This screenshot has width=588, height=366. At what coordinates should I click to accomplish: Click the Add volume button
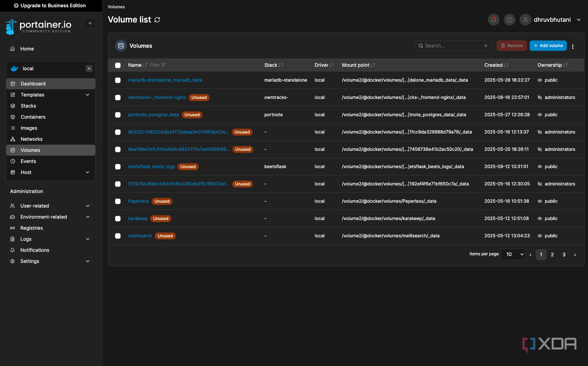548,46
